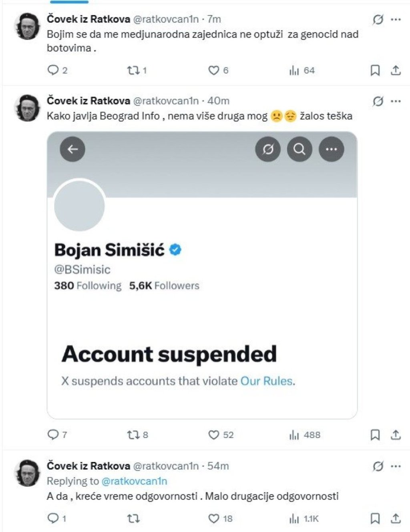
Task: Reply to the tweet with 7 comments
Action: tap(53, 435)
